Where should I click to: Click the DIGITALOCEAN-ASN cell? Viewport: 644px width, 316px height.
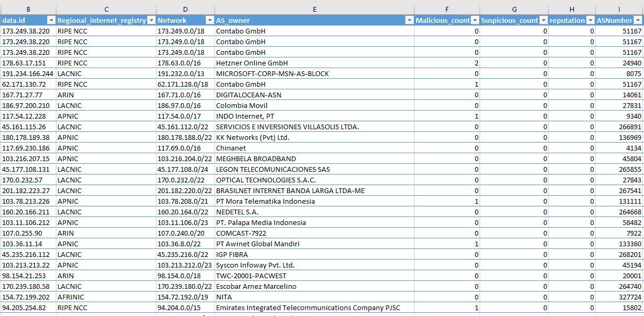(315, 95)
